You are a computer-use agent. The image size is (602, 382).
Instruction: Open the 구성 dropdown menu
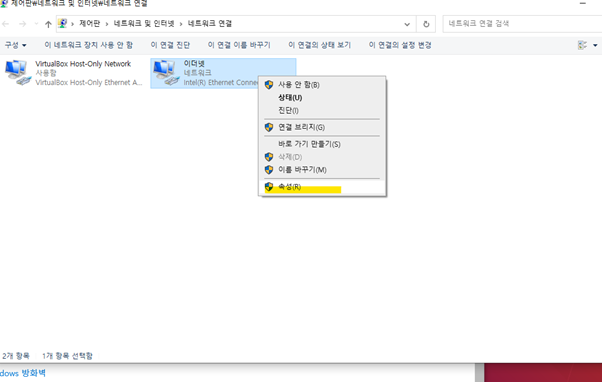pyautogui.click(x=15, y=45)
